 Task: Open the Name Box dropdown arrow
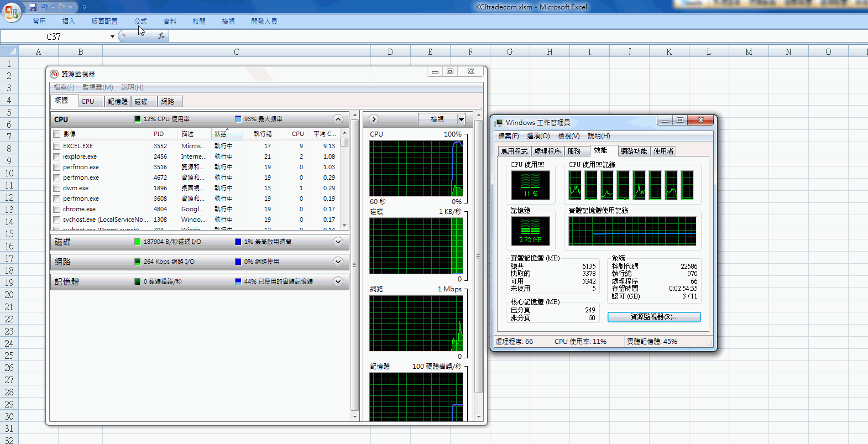(x=112, y=36)
